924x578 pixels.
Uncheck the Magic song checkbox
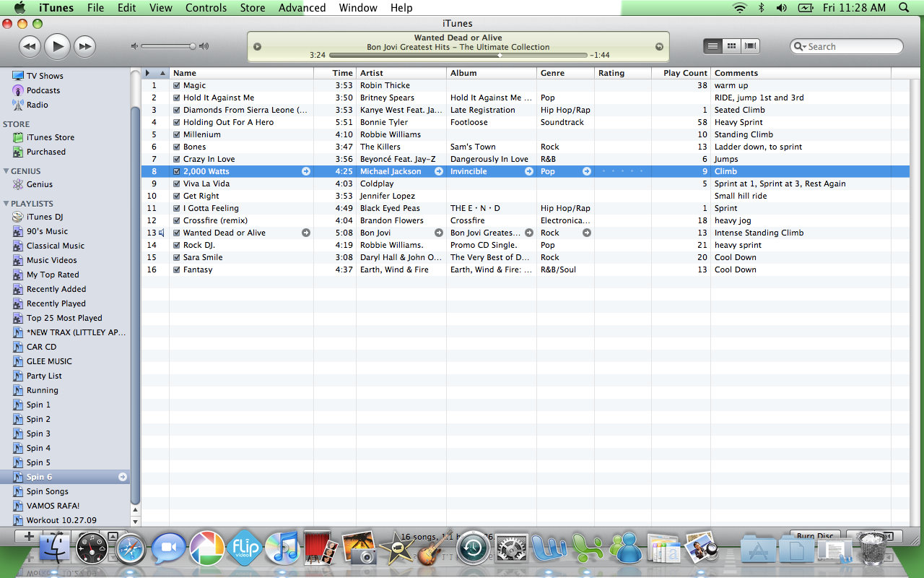[177, 85]
